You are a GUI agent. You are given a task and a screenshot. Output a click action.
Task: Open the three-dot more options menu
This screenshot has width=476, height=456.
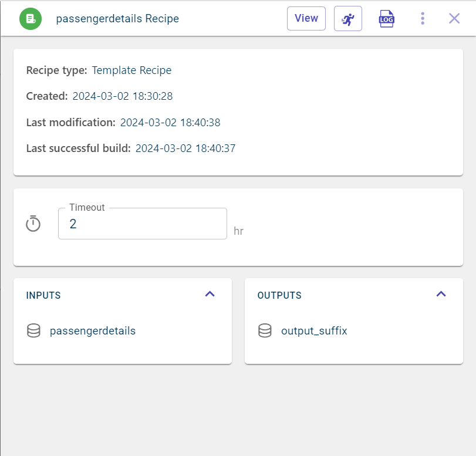[423, 19]
